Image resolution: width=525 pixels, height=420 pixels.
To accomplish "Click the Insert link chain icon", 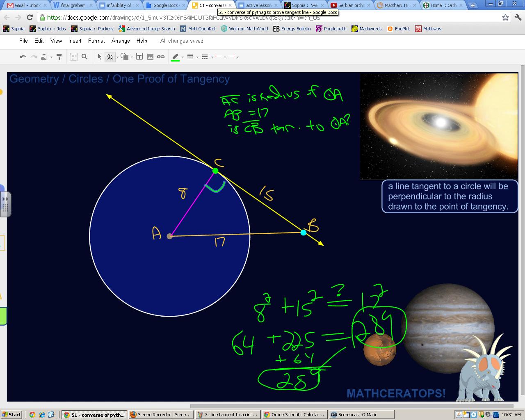I will click(x=161, y=57).
